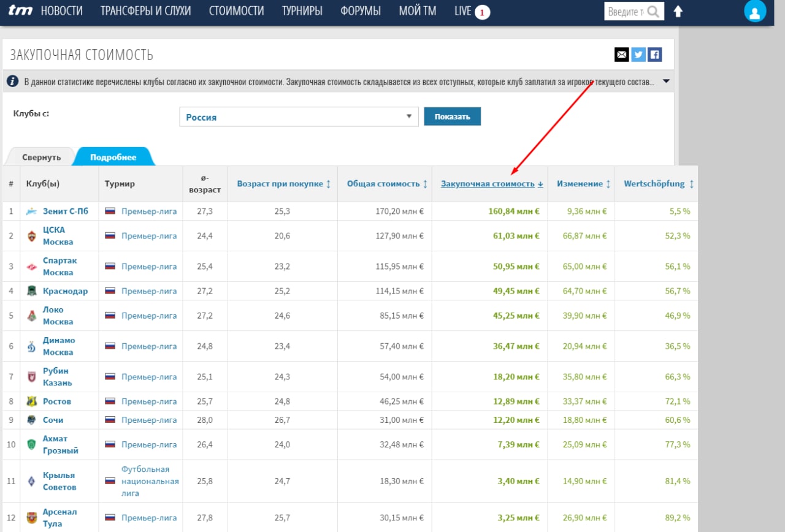Screen dimensions: 785x532
Task: Click Russian flag in Зенит row
Action: 110,211
